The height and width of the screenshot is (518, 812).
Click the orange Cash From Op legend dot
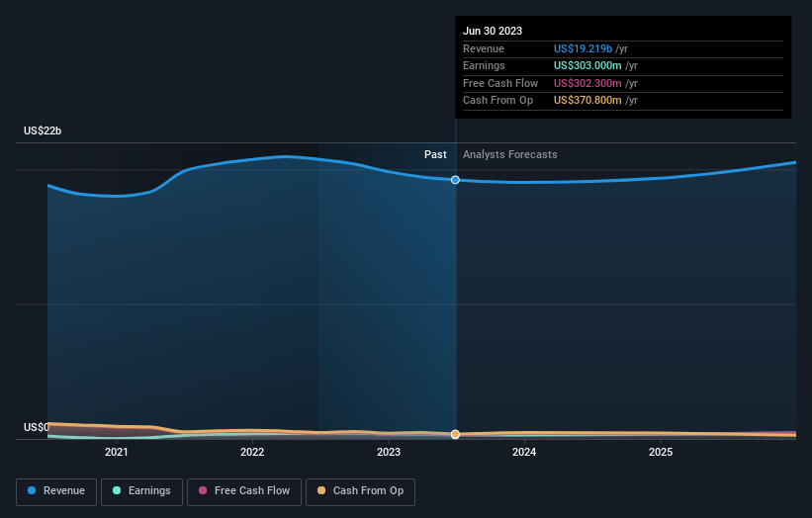(321, 490)
